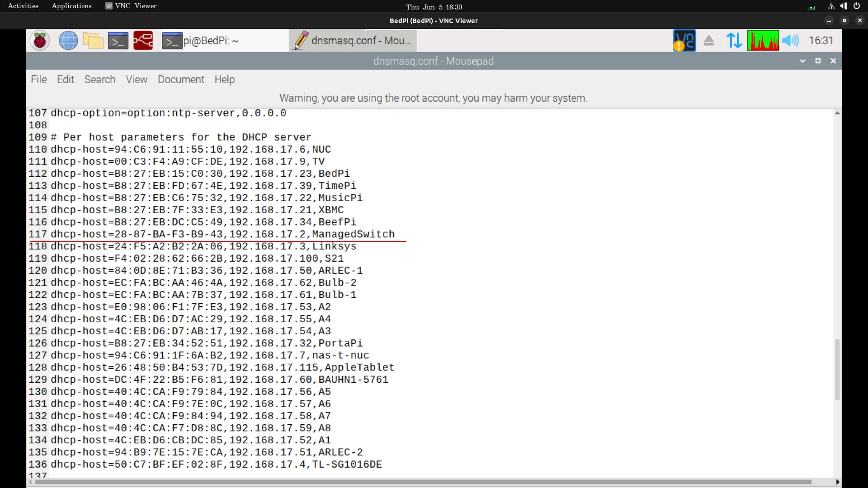Click the horizontal scrollbar right arrow

[x=838, y=482]
